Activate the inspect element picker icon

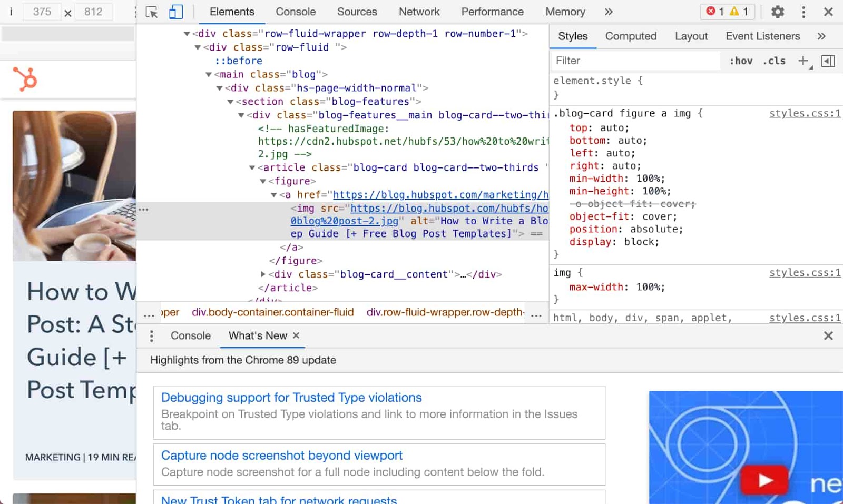(x=152, y=12)
